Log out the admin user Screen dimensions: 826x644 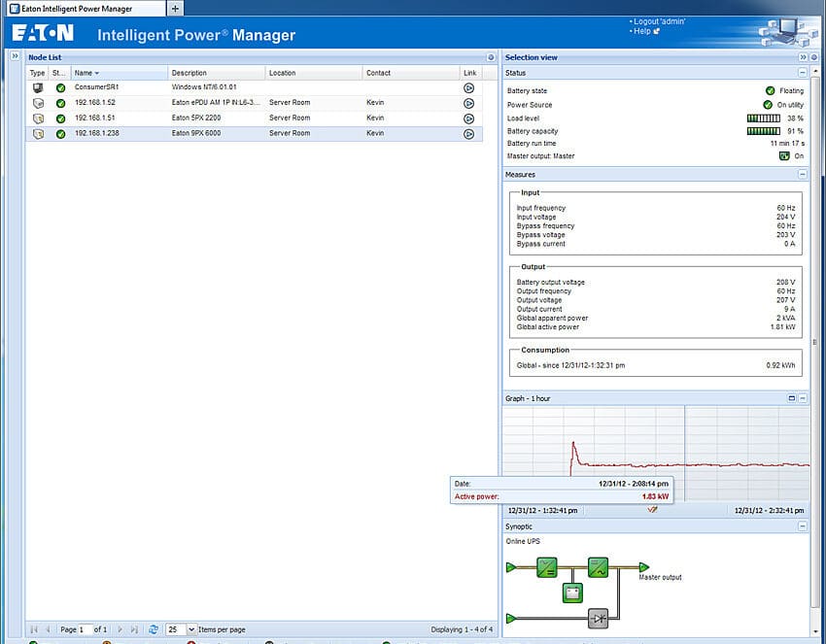point(659,21)
